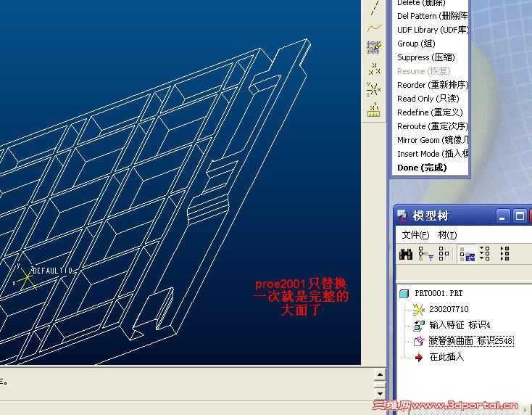Viewport: 532px width, 415px height.
Task: Click Done (完成) in the menu
Action: pos(422,168)
